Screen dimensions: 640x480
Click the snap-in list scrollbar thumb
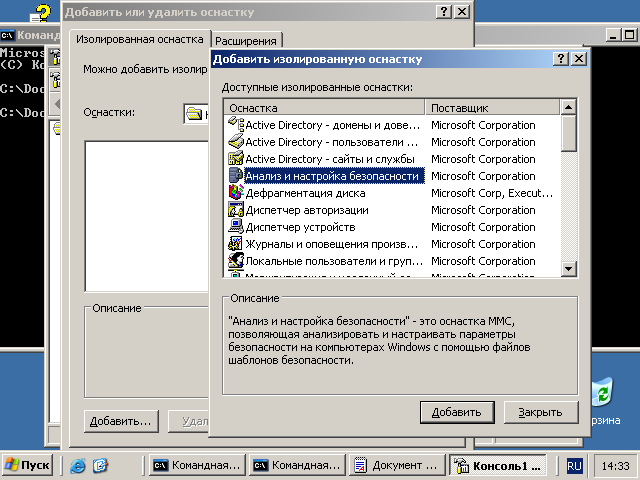pyautogui.click(x=568, y=133)
